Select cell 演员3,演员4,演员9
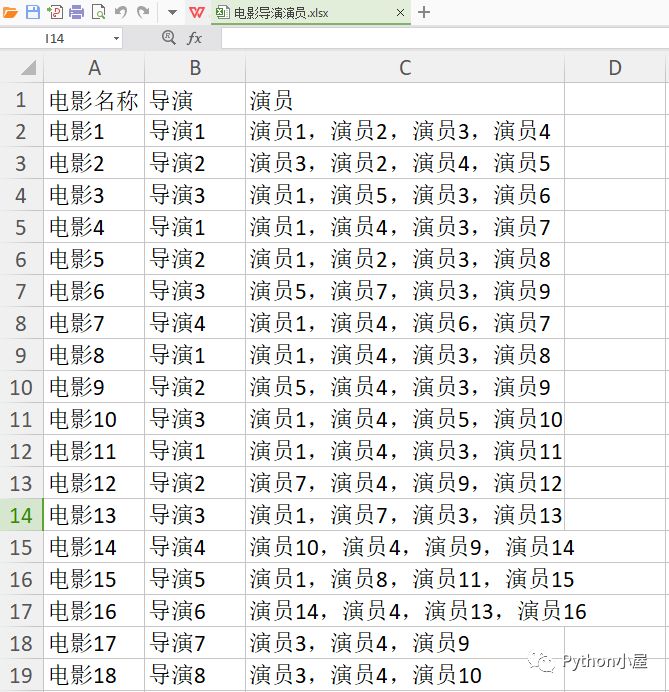 click(405, 643)
